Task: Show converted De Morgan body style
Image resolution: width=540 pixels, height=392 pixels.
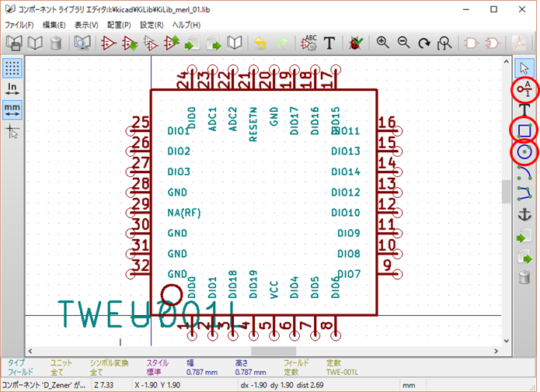Action: pyautogui.click(x=492, y=43)
